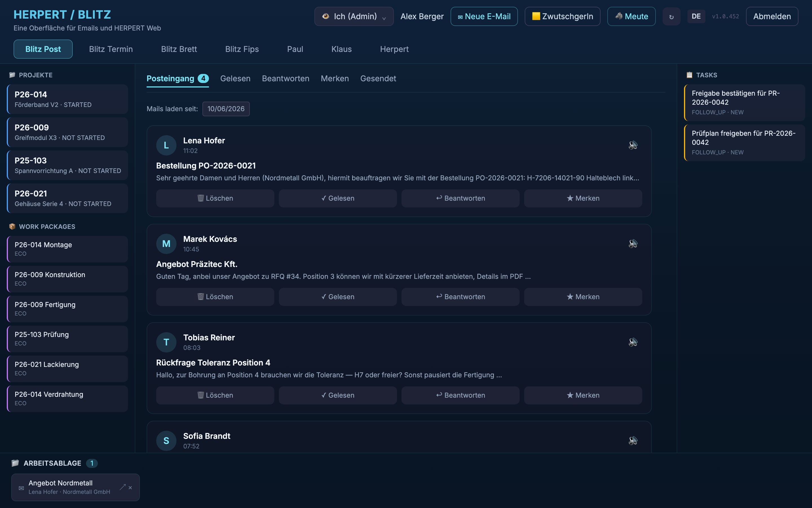The height and width of the screenshot is (508, 812).
Task: Open the Ich (Admin) user dropdown
Action: pyautogui.click(x=354, y=16)
